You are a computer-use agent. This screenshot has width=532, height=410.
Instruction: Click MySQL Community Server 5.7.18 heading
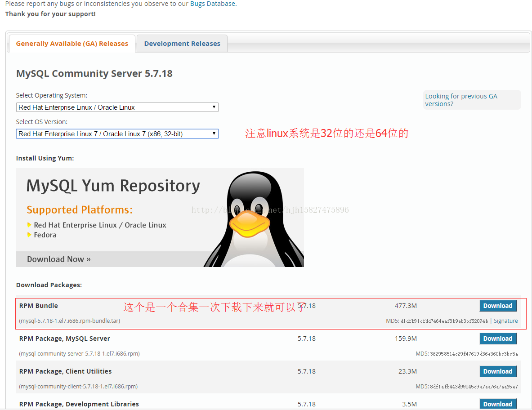(94, 74)
